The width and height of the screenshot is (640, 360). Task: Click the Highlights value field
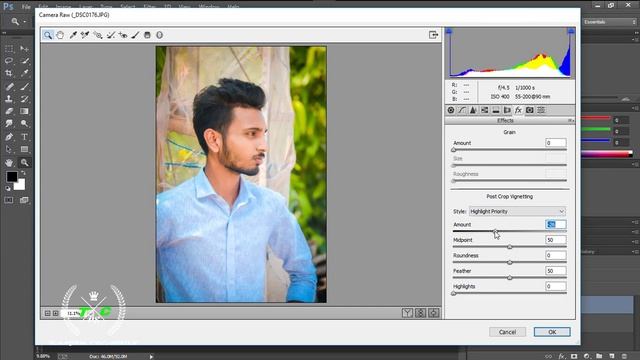tap(556, 287)
